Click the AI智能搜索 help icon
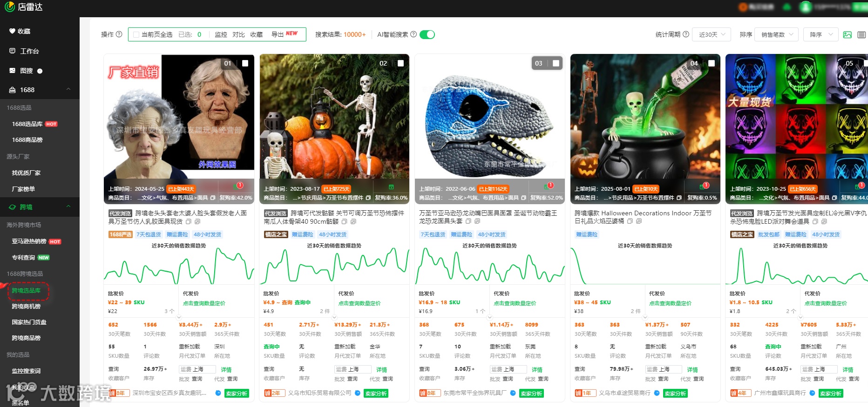This screenshot has height=407, width=868. (x=413, y=34)
